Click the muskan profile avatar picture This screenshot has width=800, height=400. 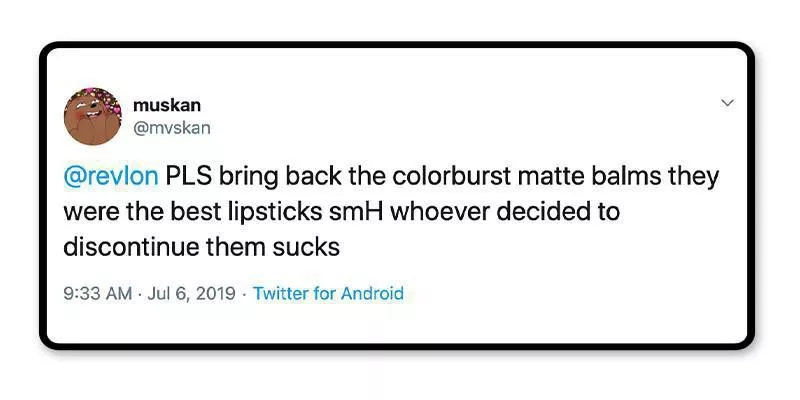click(x=93, y=116)
